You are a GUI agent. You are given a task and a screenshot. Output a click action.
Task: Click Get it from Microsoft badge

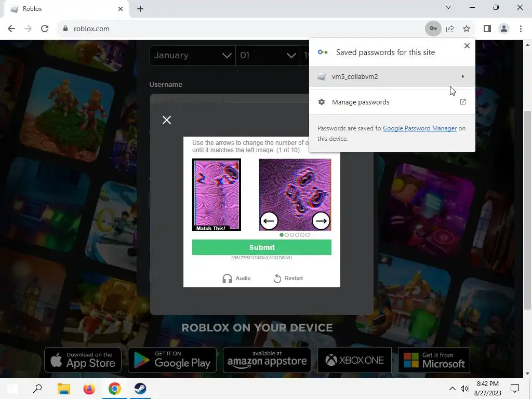(x=434, y=360)
